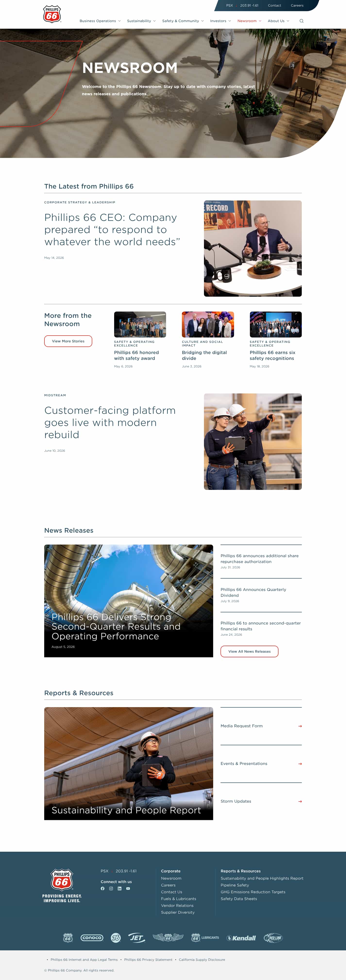
Task: Open "Phillips 66 honored with safety award" story
Action: click(x=136, y=355)
